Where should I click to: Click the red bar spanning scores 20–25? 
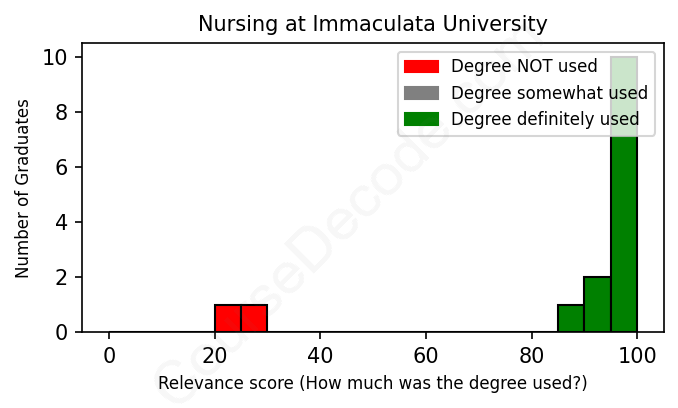[228, 318]
